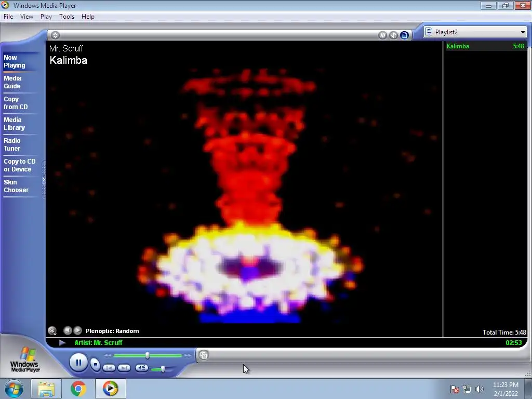Toggle the menu bar autohide button
Image resolution: width=532 pixels, height=399 pixels.
coord(55,35)
